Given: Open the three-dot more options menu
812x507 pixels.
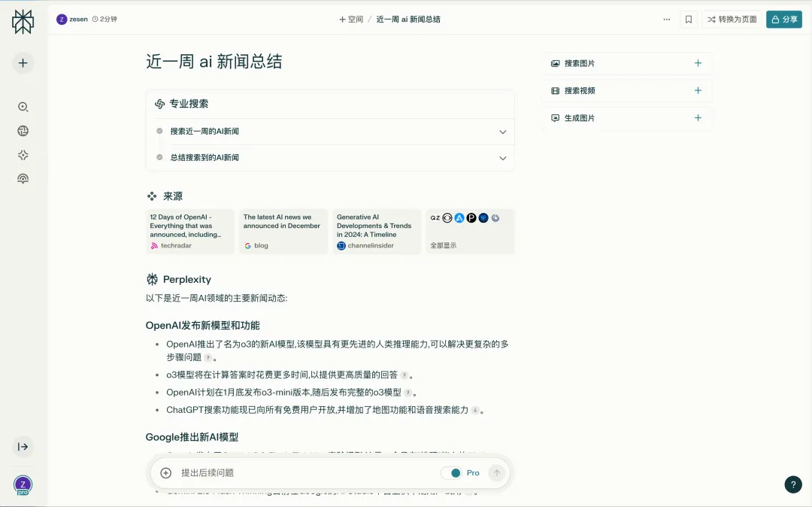Looking at the screenshot, I should 666,19.
